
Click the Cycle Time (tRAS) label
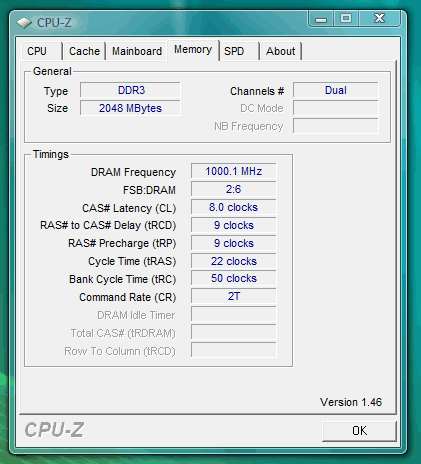click(132, 262)
